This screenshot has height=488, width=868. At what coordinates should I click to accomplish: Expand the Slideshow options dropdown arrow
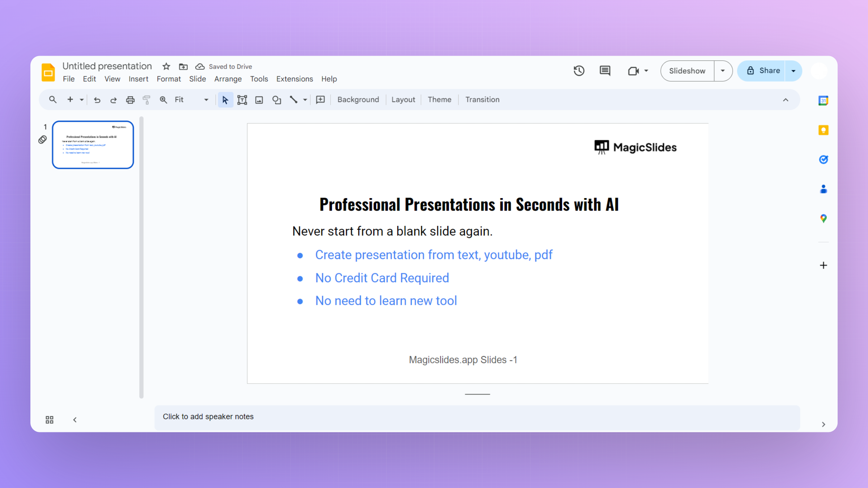723,71
